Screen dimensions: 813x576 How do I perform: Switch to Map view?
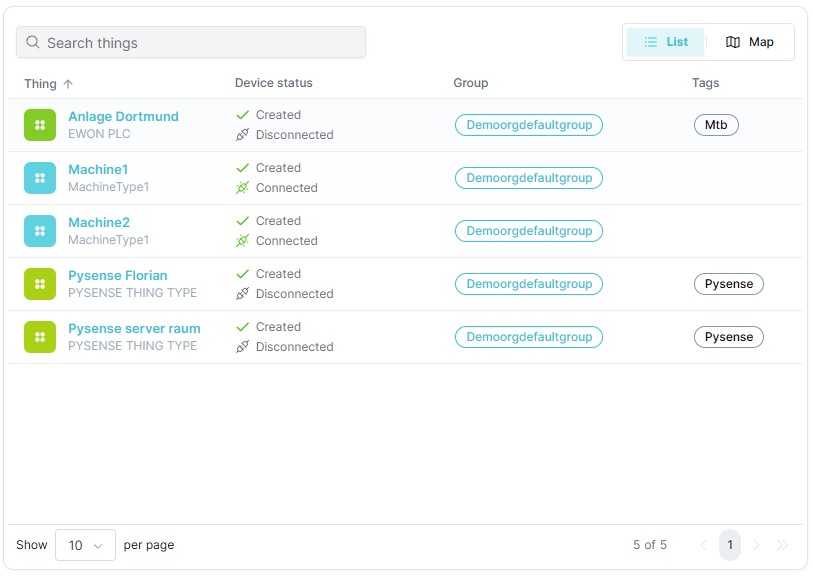pos(749,42)
